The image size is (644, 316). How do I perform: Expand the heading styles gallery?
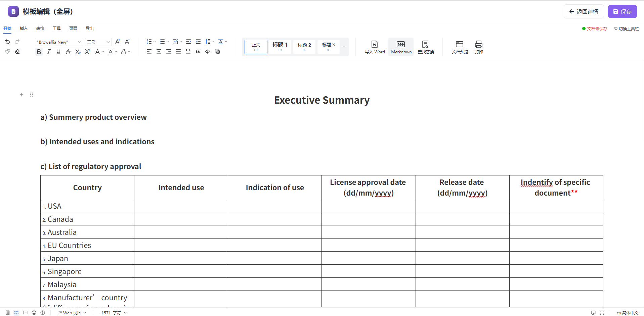click(x=344, y=47)
